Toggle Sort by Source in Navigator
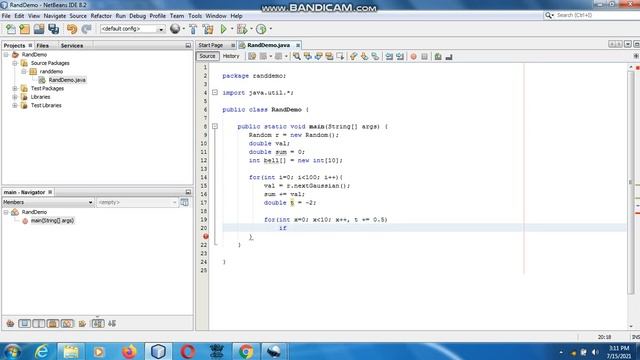 (112, 324)
